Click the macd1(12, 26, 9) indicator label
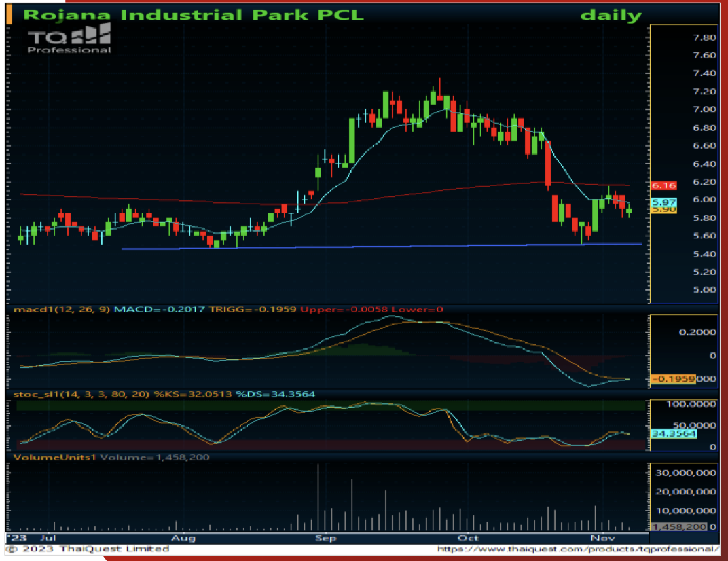Viewport: 728px width, 561px height. coord(62,309)
